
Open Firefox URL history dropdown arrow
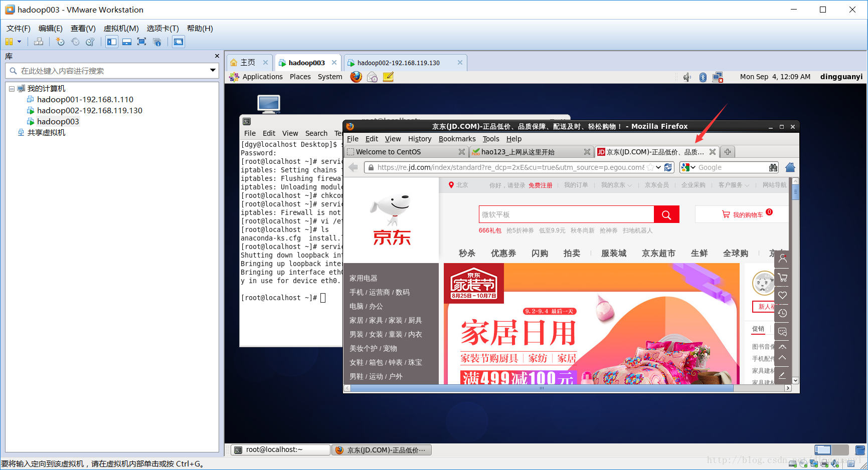658,167
